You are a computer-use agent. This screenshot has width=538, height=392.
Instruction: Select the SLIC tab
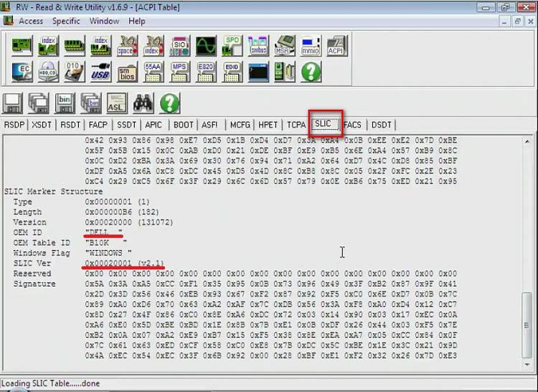point(324,124)
